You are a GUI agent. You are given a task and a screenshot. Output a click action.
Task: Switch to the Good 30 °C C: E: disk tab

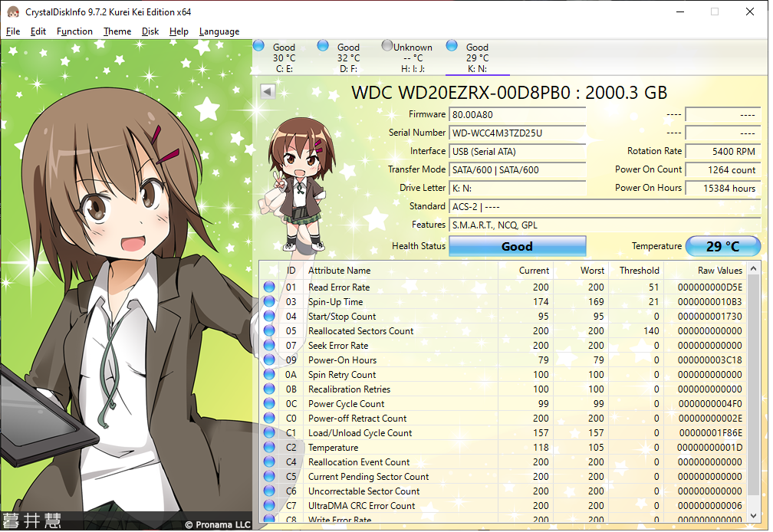284,57
